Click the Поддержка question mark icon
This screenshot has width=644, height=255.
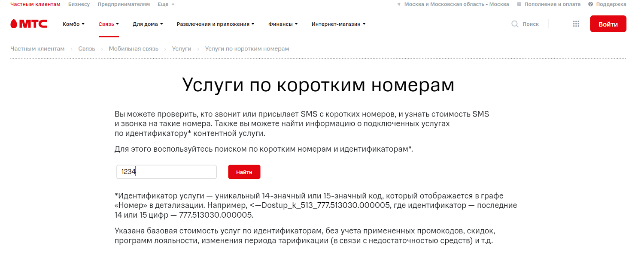[590, 4]
